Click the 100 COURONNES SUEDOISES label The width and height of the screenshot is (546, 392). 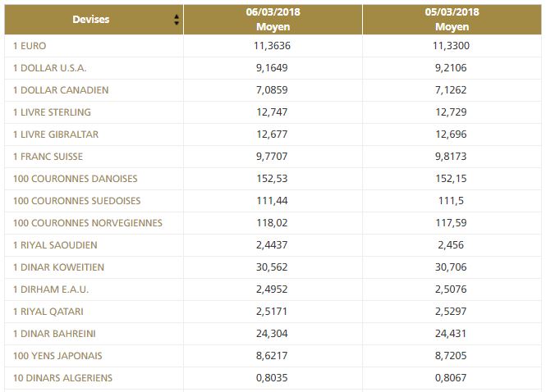(76, 201)
